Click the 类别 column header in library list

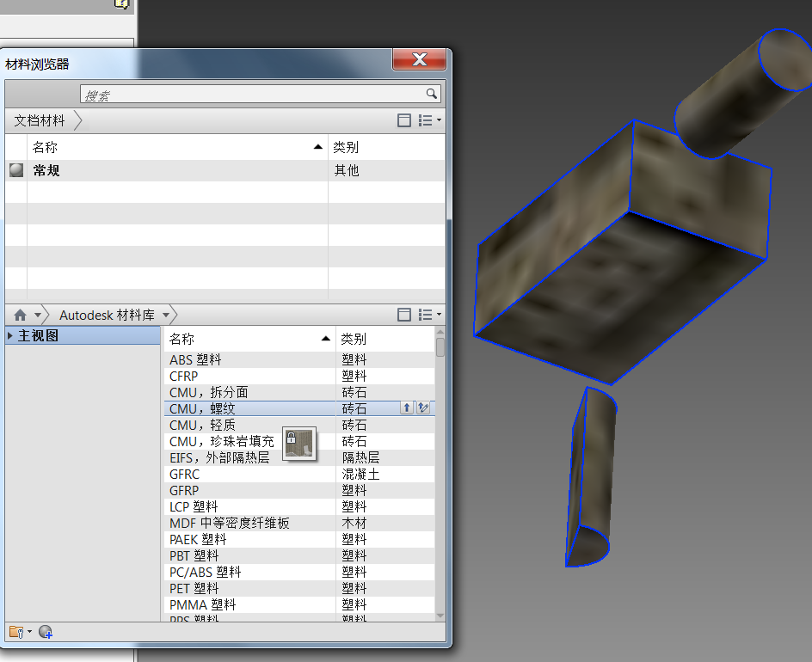click(x=383, y=339)
